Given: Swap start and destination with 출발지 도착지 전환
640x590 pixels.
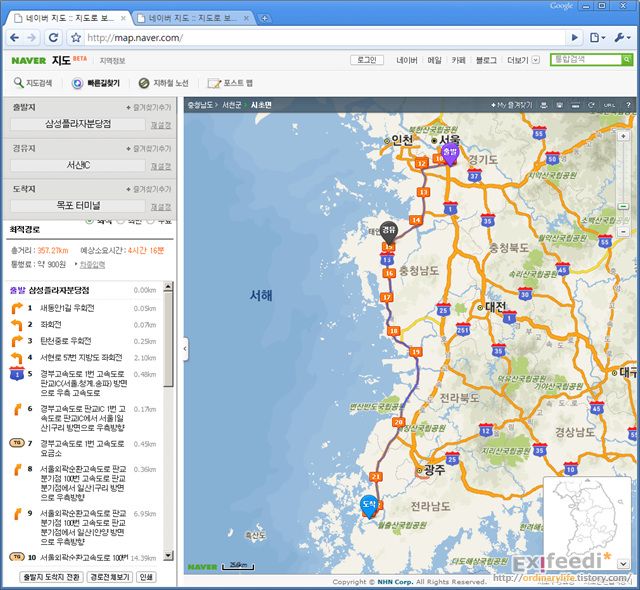Looking at the screenshot, I should [51, 577].
